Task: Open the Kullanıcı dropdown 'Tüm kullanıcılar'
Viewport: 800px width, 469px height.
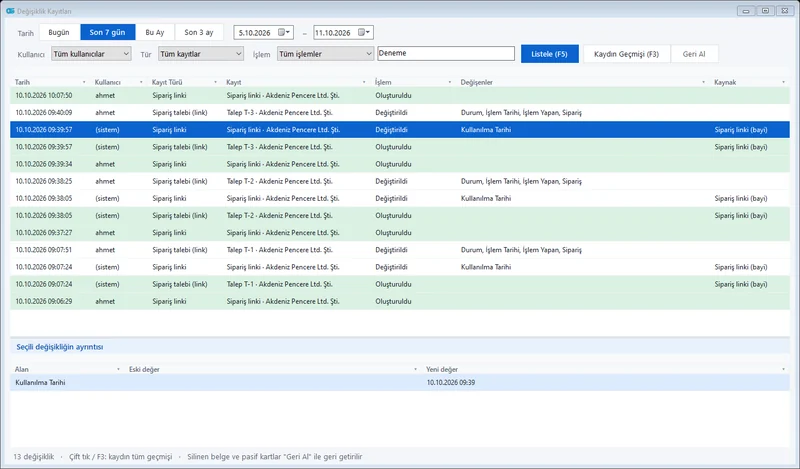Action: (91, 54)
